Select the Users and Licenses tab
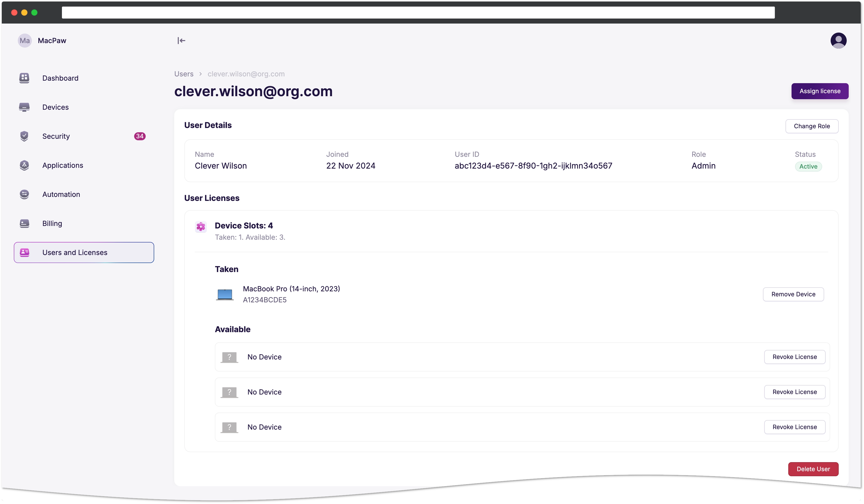 (83, 252)
